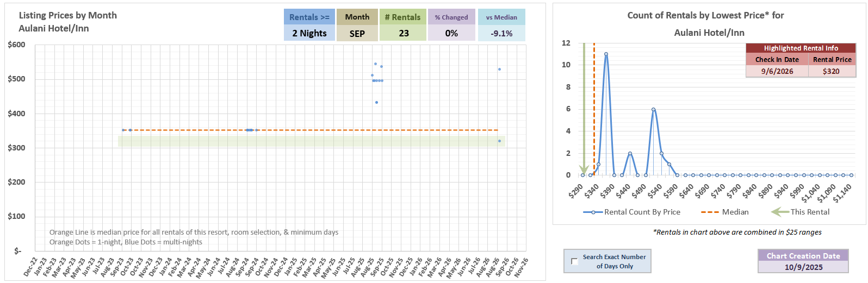Viewport: 868px width, 283px height.
Task: Click the blue Rental Count By Price legend marker
Action: click(x=593, y=212)
